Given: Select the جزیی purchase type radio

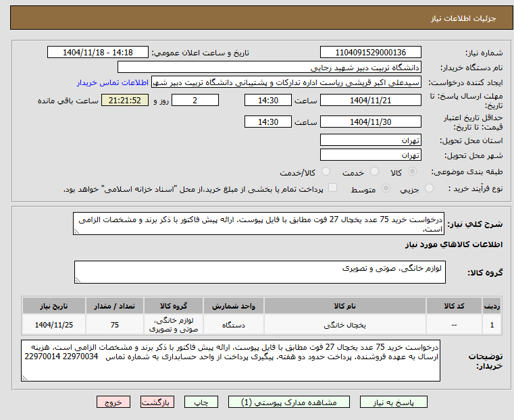Looking at the screenshot, I should coord(429,188).
